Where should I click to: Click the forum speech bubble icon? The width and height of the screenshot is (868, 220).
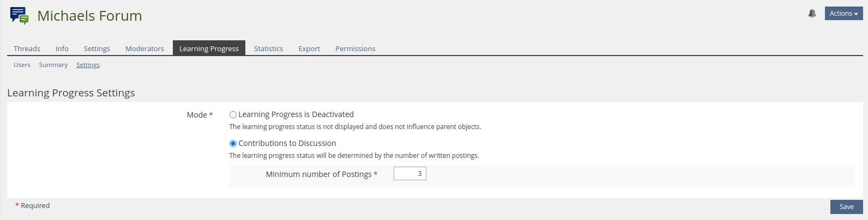point(19,16)
